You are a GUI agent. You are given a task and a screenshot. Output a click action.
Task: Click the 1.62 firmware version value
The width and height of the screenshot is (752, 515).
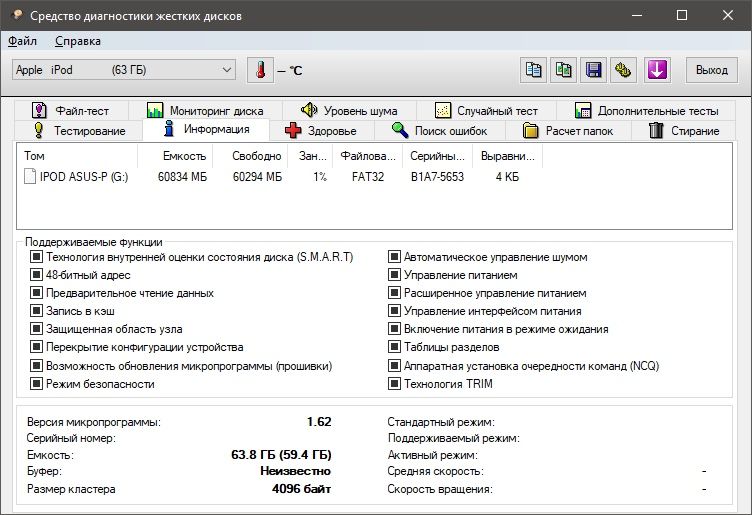[x=319, y=422]
